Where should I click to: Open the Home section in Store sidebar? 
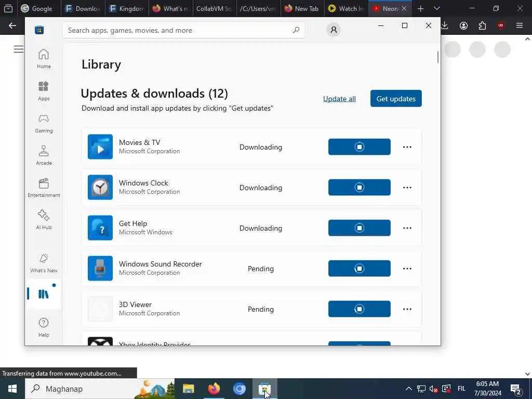pos(44,59)
